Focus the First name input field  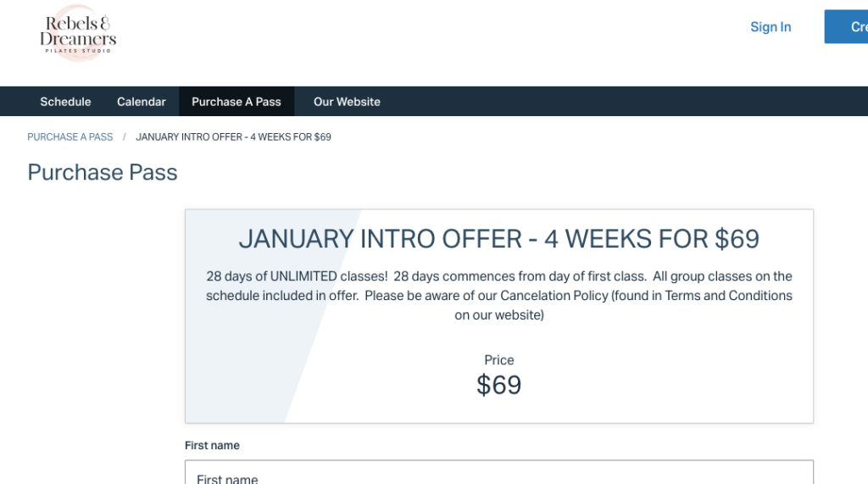point(498,474)
